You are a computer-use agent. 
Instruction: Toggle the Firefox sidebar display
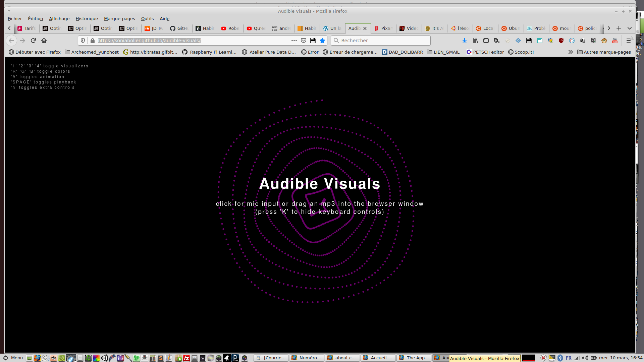[486, 41]
